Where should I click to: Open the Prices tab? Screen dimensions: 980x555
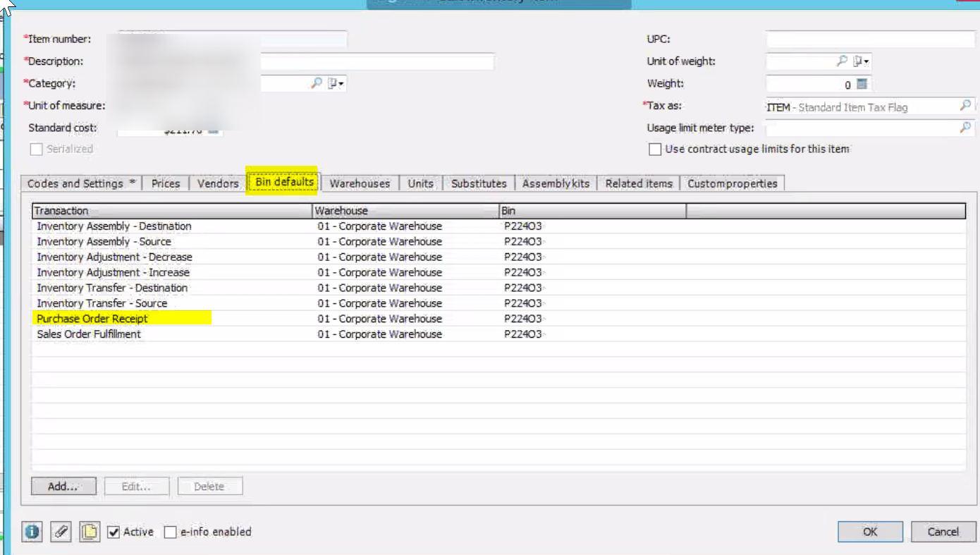166,183
